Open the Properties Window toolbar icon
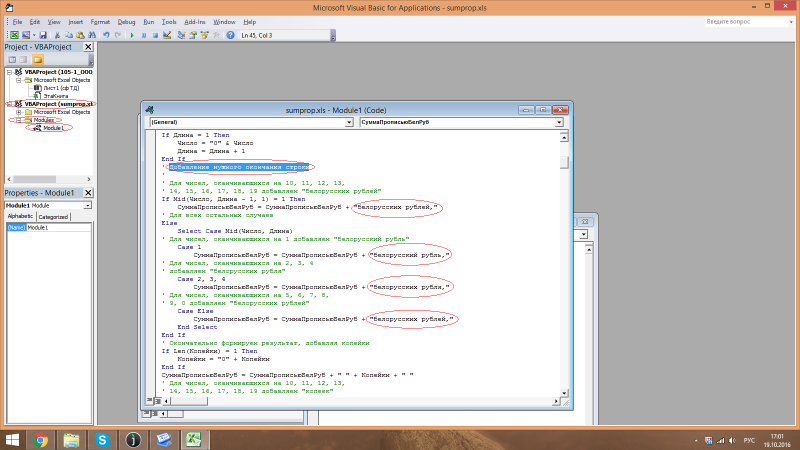 pyautogui.click(x=193, y=35)
